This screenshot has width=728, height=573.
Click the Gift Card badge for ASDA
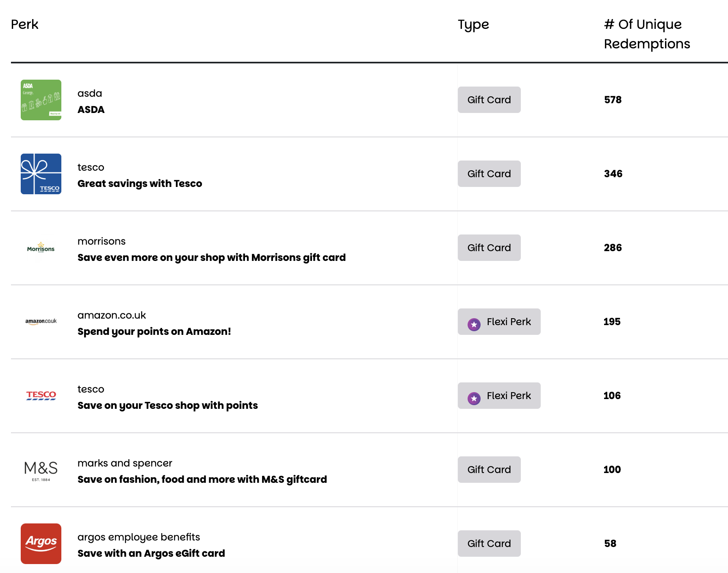coord(489,100)
